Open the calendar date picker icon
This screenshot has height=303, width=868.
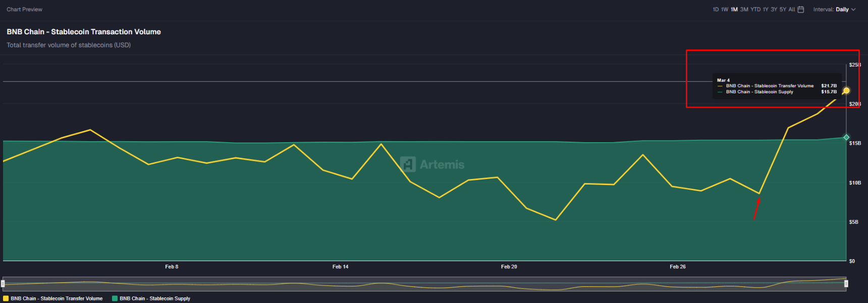(800, 10)
